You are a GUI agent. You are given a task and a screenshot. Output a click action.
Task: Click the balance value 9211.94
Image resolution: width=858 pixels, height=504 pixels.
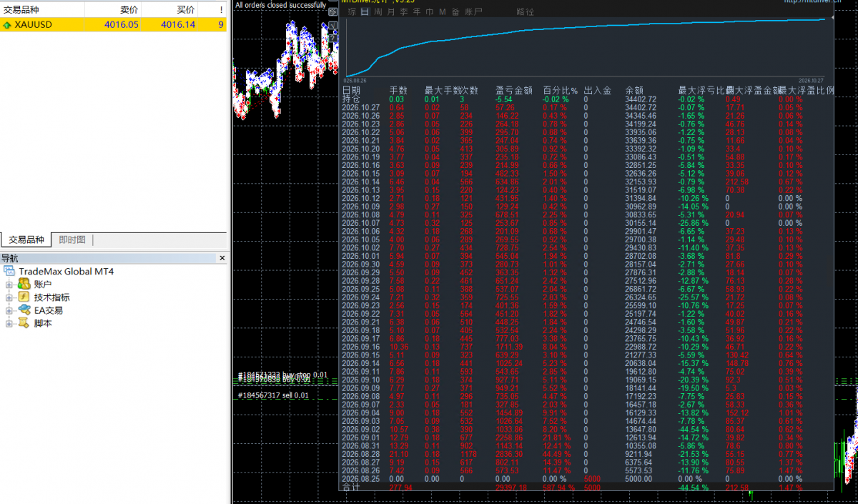[638, 454]
